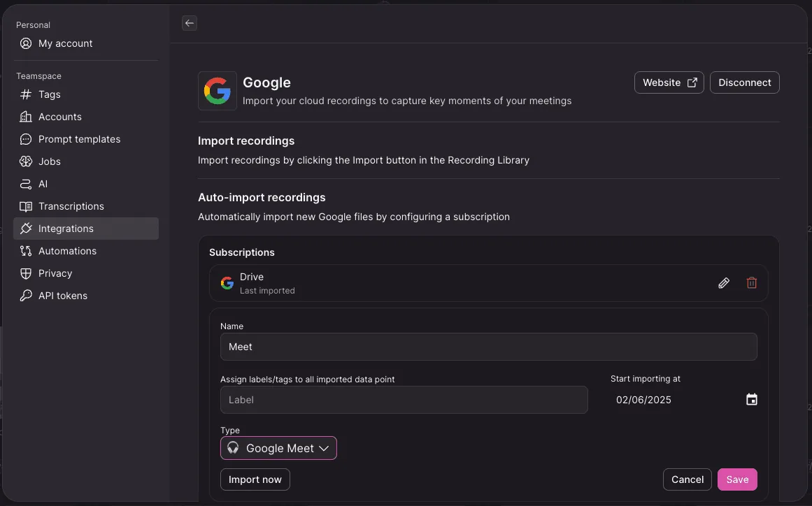Open API tokens page
This screenshot has width=812, height=506.
click(86, 296)
